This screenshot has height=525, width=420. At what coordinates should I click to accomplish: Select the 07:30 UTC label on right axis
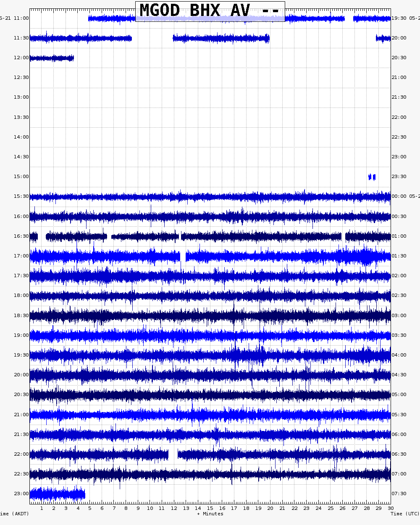coord(399,493)
